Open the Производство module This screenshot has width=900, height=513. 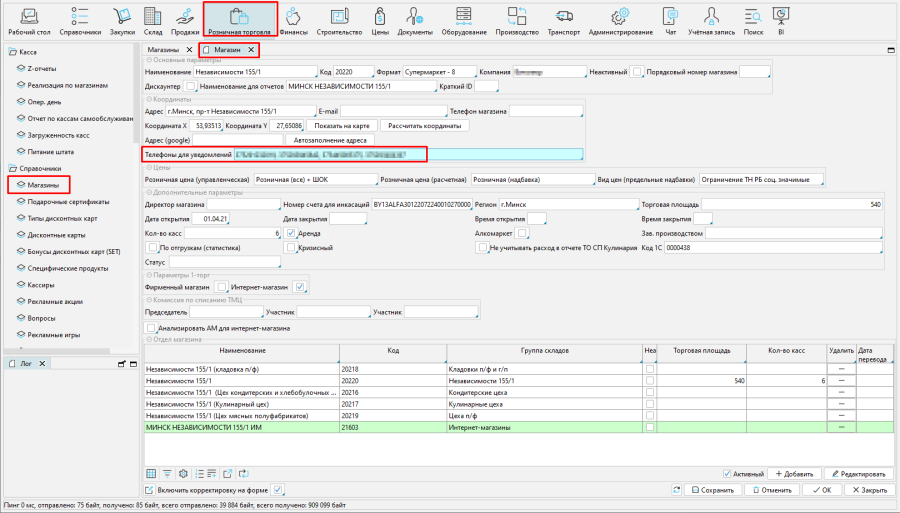(516, 21)
